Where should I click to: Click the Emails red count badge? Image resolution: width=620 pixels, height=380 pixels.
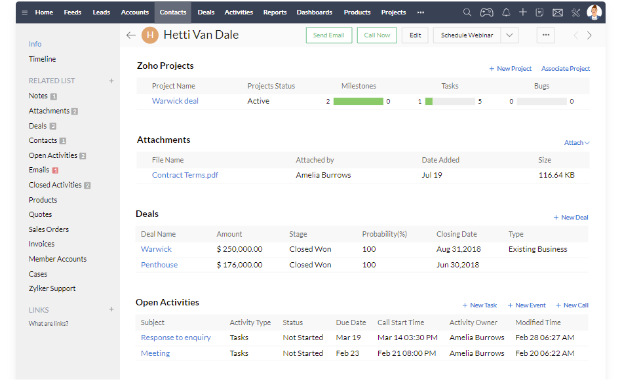[55, 170]
